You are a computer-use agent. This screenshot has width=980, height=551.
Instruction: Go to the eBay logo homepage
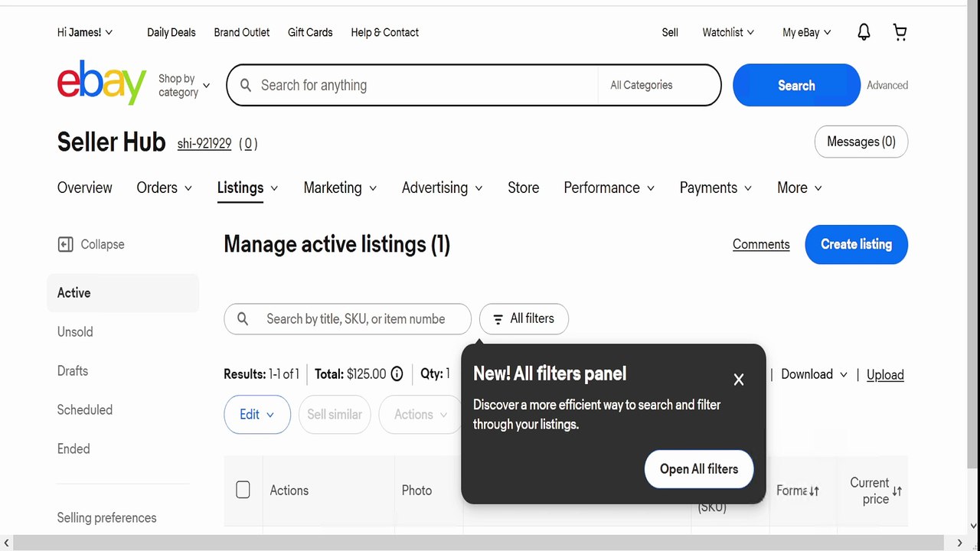point(102,83)
